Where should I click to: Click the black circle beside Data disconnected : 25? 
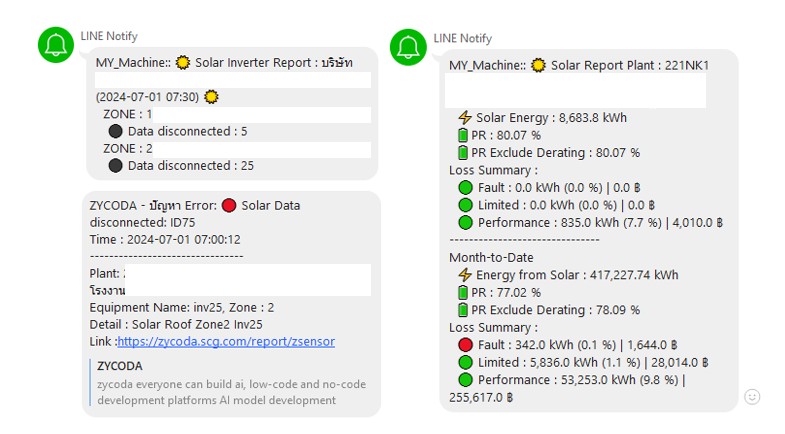click(x=116, y=166)
